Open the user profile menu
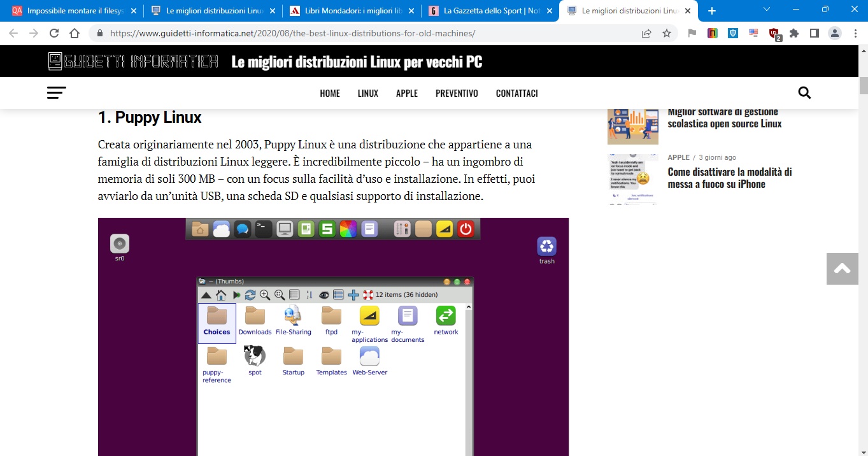The height and width of the screenshot is (456, 868). 835,34
